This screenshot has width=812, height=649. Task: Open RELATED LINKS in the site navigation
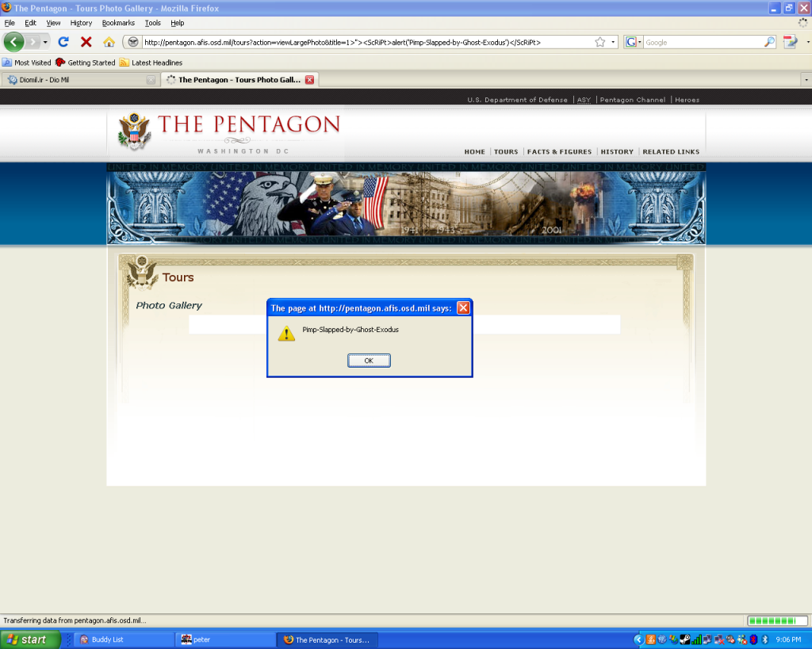(x=671, y=151)
